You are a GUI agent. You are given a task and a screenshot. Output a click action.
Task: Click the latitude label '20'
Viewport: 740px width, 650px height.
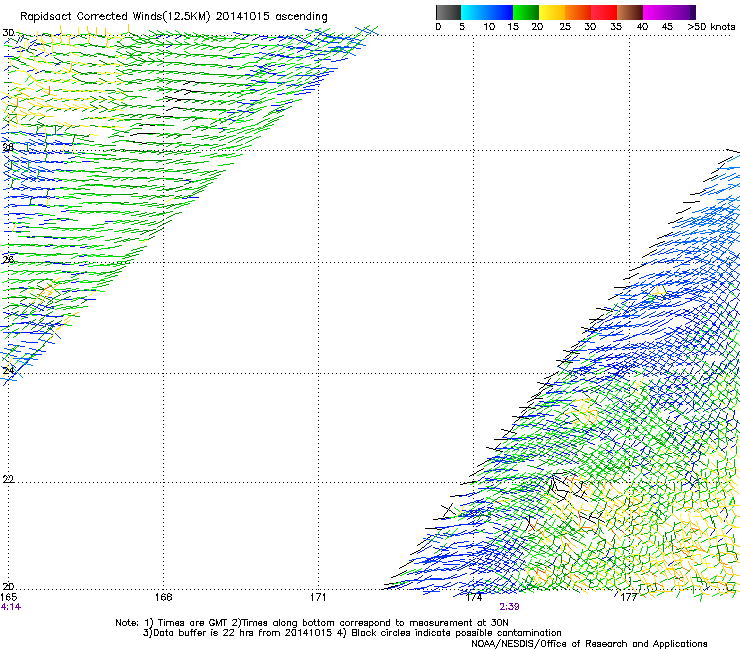[8, 586]
